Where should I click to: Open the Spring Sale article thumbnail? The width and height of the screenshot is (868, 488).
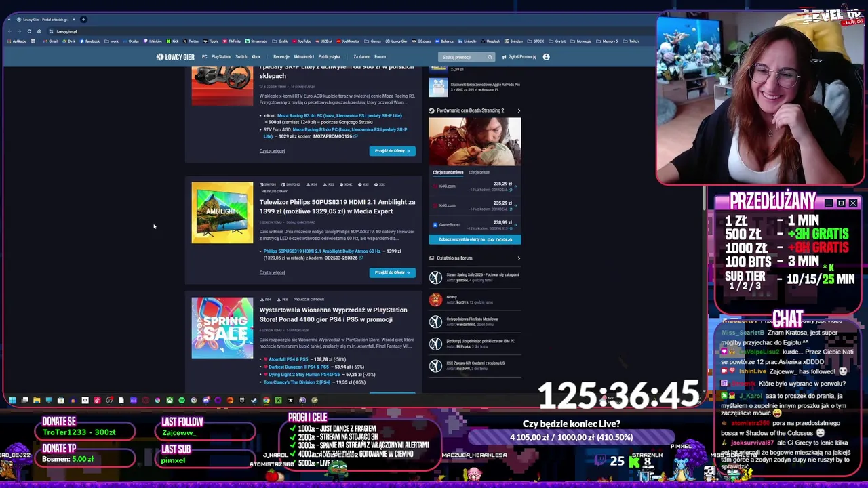click(222, 328)
